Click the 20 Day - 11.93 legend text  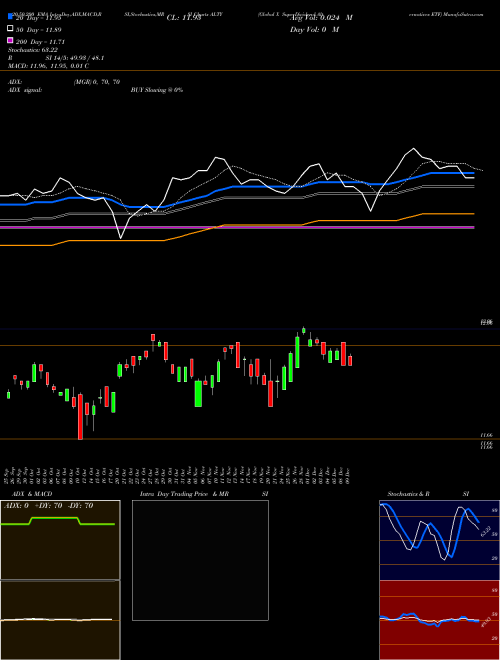click(39, 18)
